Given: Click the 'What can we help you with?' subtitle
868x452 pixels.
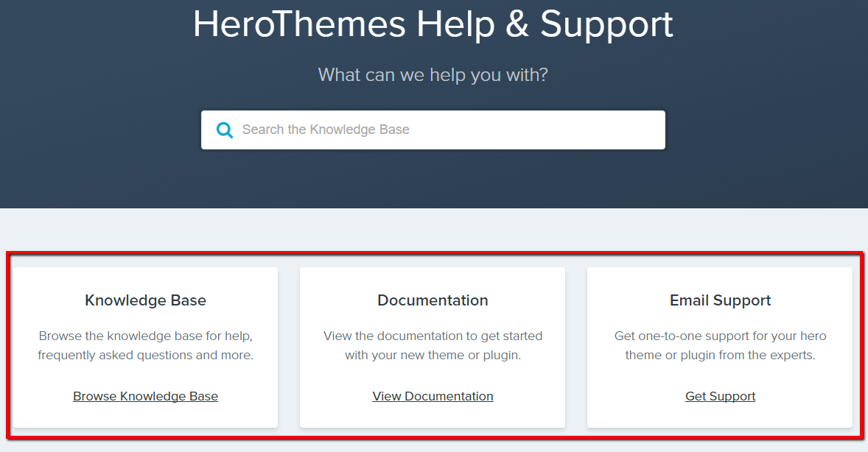Looking at the screenshot, I should (433, 74).
